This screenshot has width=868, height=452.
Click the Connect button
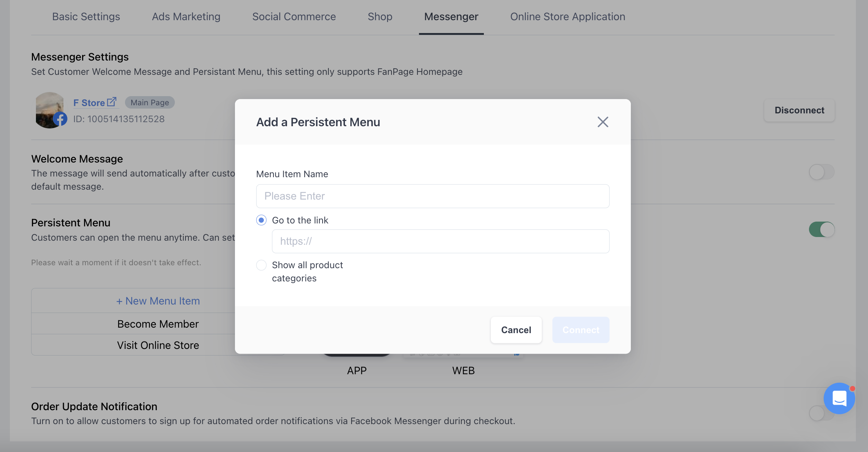pos(581,330)
